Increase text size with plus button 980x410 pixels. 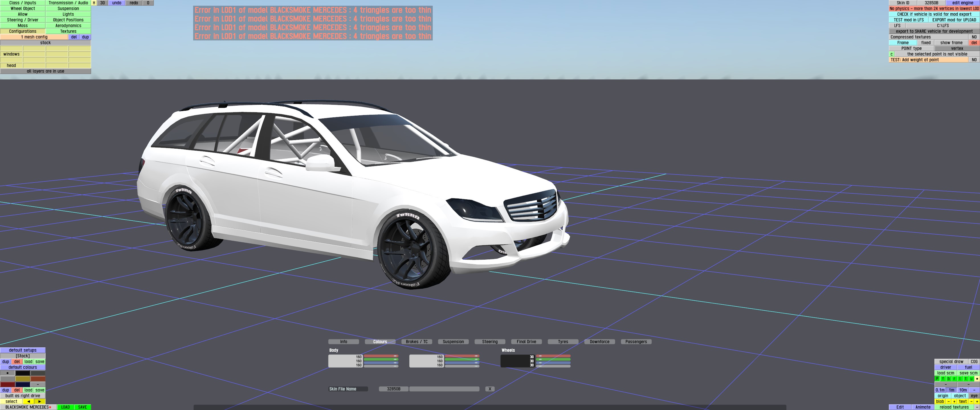coord(977,401)
